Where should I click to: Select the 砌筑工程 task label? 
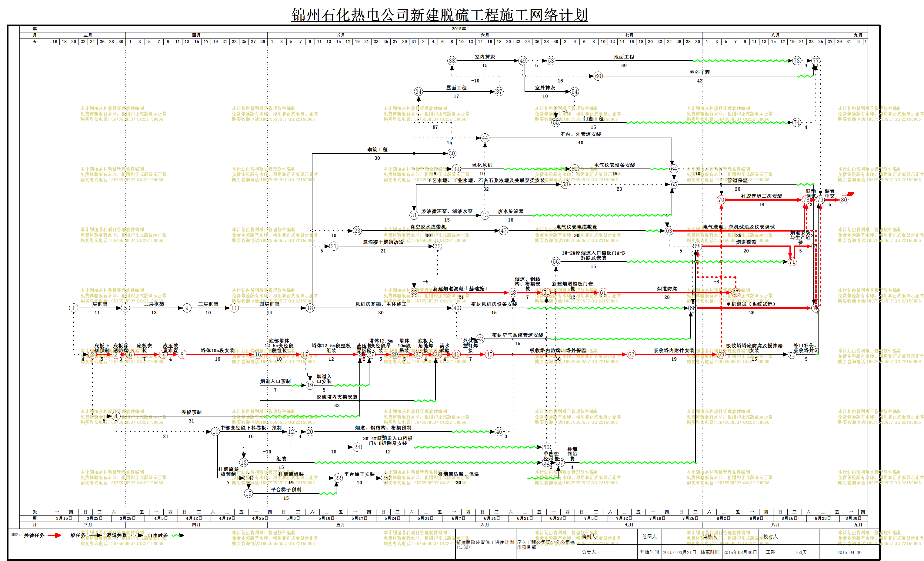tap(377, 149)
